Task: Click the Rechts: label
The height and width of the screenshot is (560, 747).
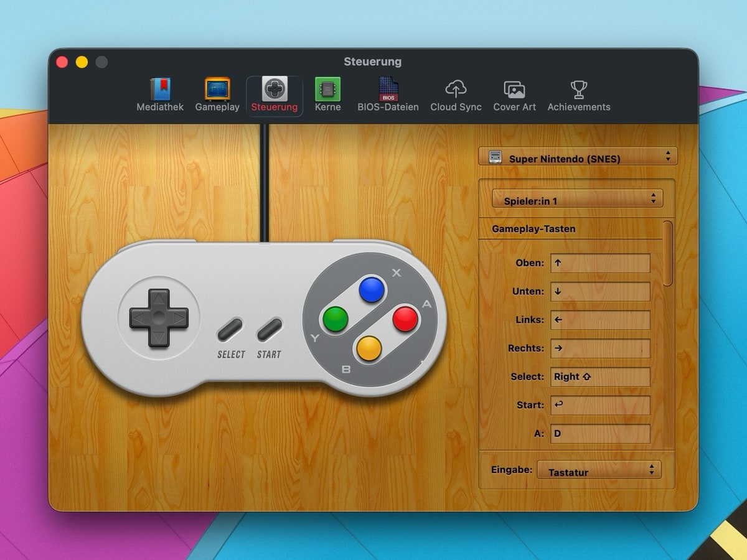Action: click(x=525, y=348)
